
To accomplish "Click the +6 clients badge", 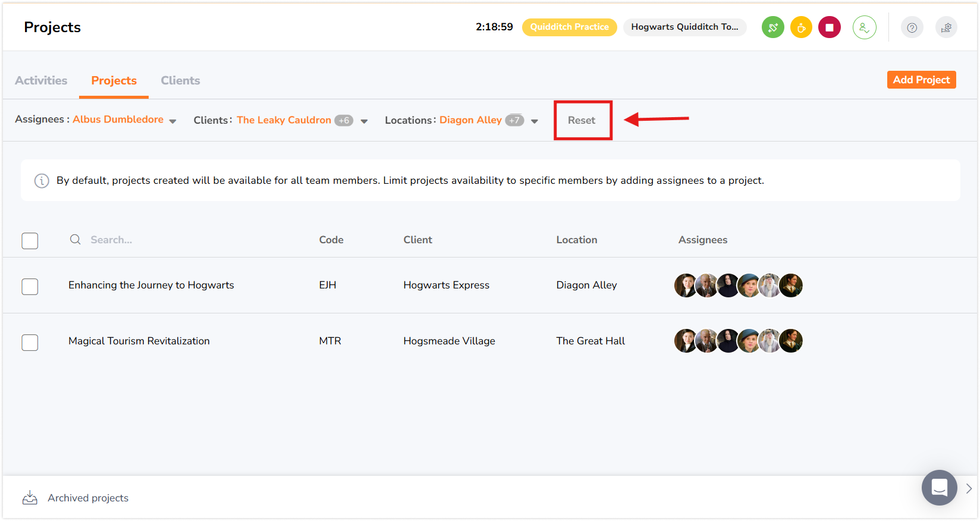I will tap(344, 120).
